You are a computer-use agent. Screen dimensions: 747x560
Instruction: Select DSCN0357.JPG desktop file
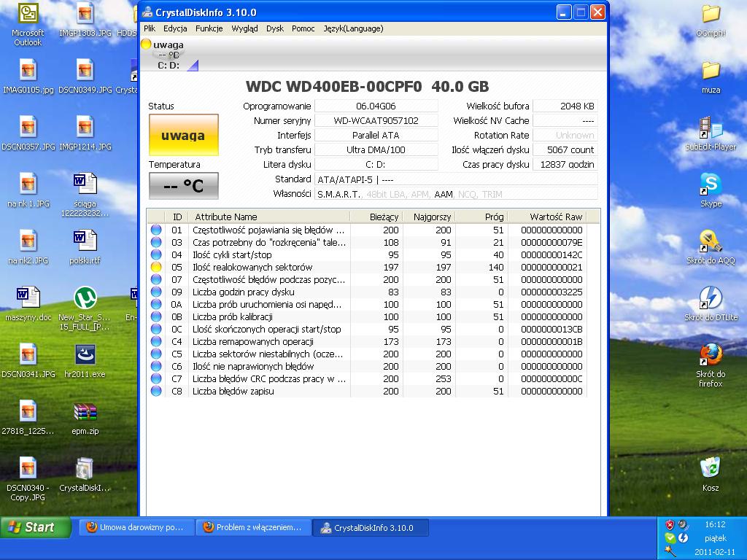(28, 133)
